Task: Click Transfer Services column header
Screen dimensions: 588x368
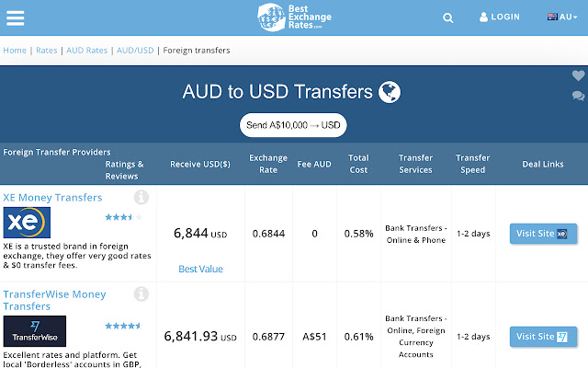Action: point(415,164)
